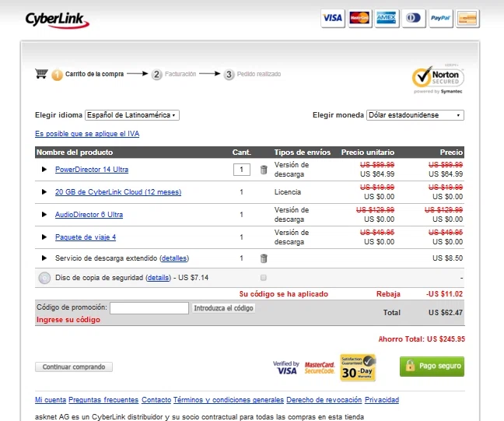
Task: Click the Precio unitario column header
Action: tap(368, 153)
